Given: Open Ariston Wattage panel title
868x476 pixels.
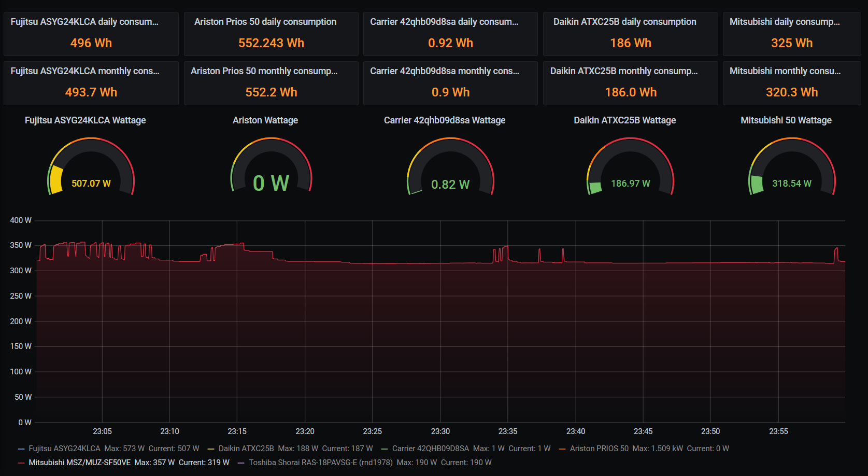Looking at the screenshot, I should [265, 120].
